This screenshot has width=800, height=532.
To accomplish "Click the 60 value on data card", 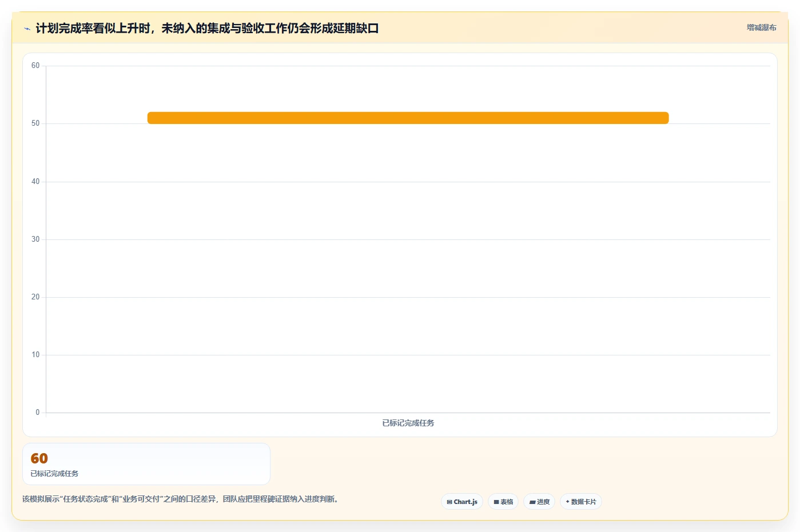I will 39,458.
